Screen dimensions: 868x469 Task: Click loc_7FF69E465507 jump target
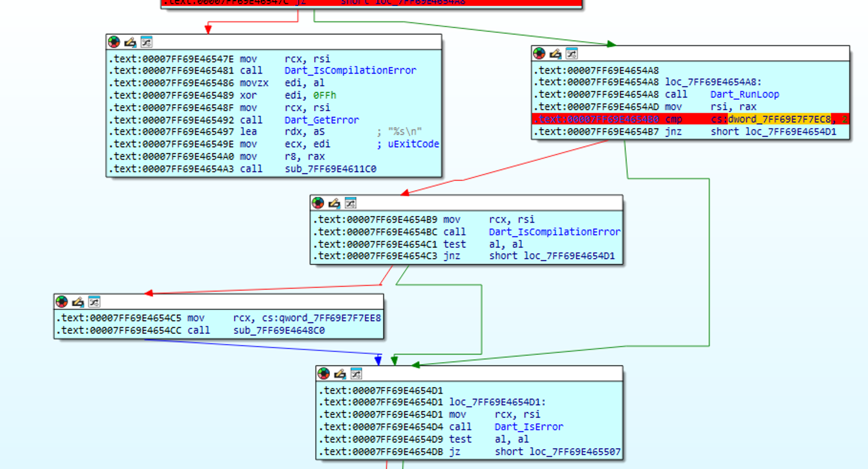point(575,452)
